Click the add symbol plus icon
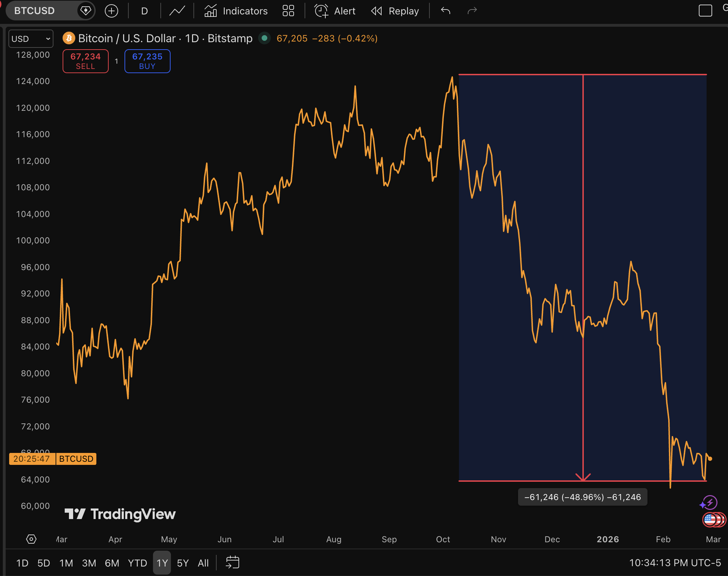The width and height of the screenshot is (728, 576). [x=111, y=11]
